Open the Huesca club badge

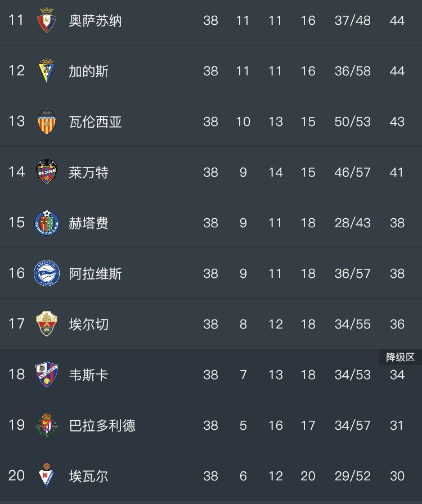click(x=47, y=375)
